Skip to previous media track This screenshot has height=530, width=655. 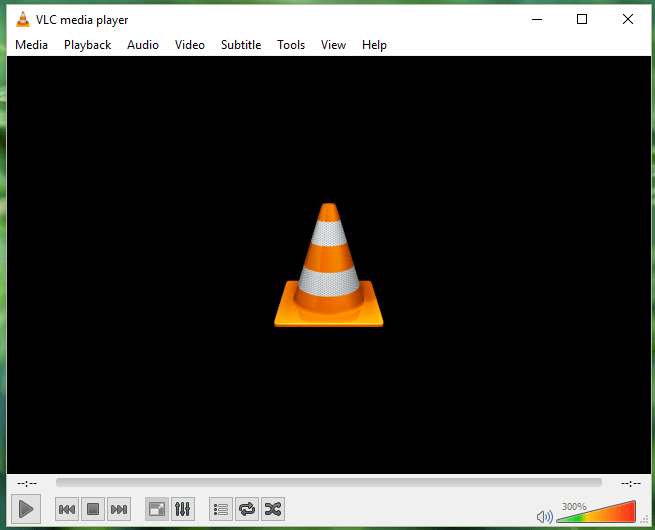tap(67, 509)
